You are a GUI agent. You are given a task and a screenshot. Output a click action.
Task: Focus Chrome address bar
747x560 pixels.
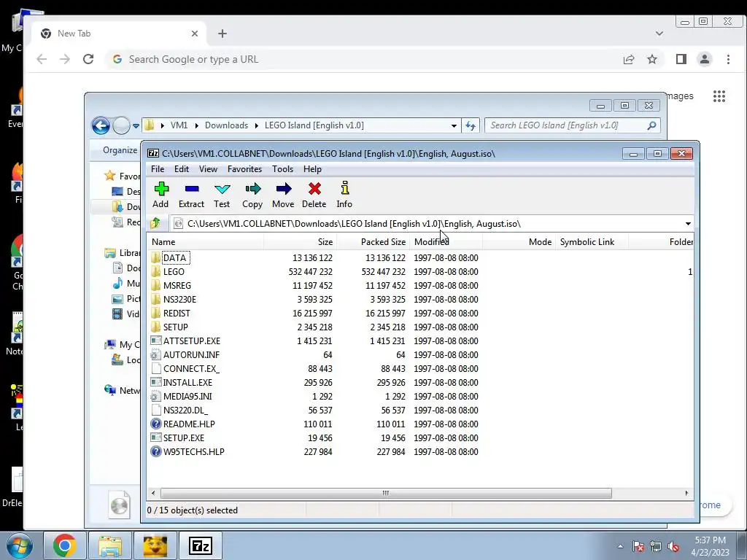click(x=362, y=59)
